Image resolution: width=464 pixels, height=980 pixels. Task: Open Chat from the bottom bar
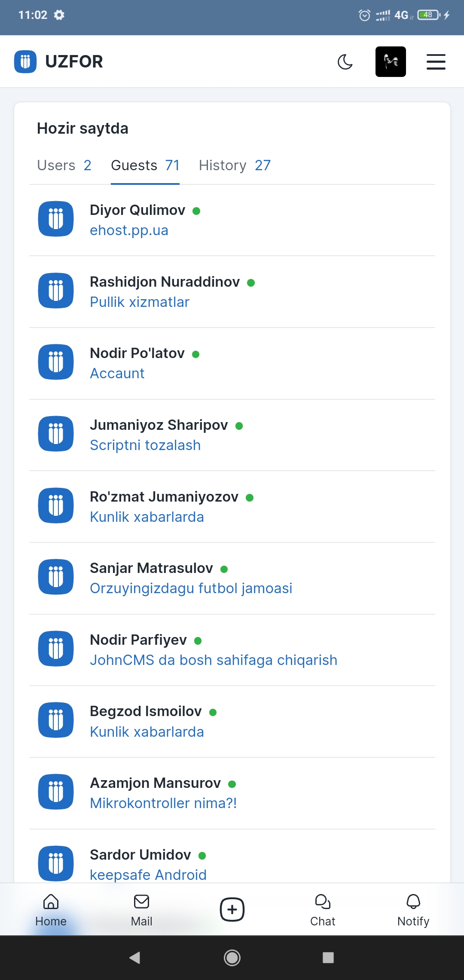point(323,910)
